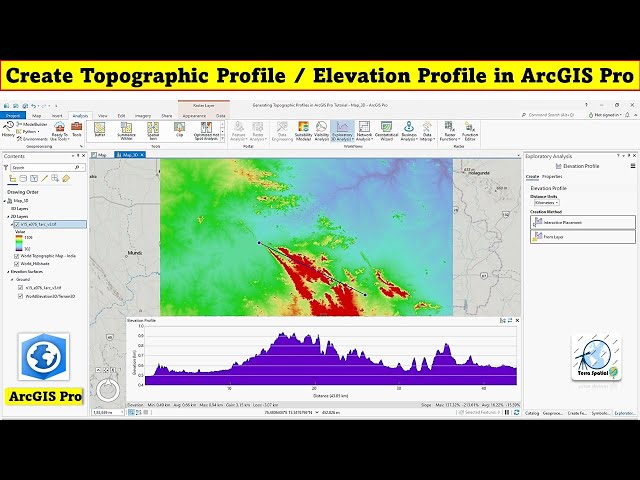Choose From Layer creation method
This screenshot has height=480, width=640.
tap(583, 236)
